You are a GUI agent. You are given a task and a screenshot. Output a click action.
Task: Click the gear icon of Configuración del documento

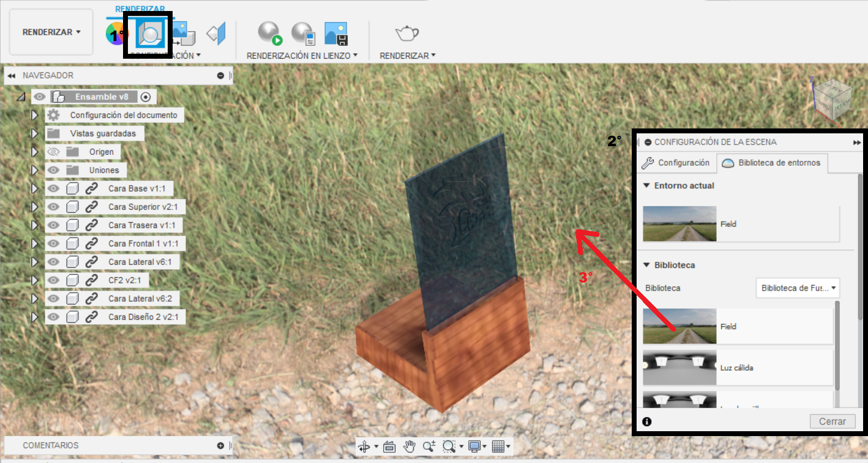point(53,115)
